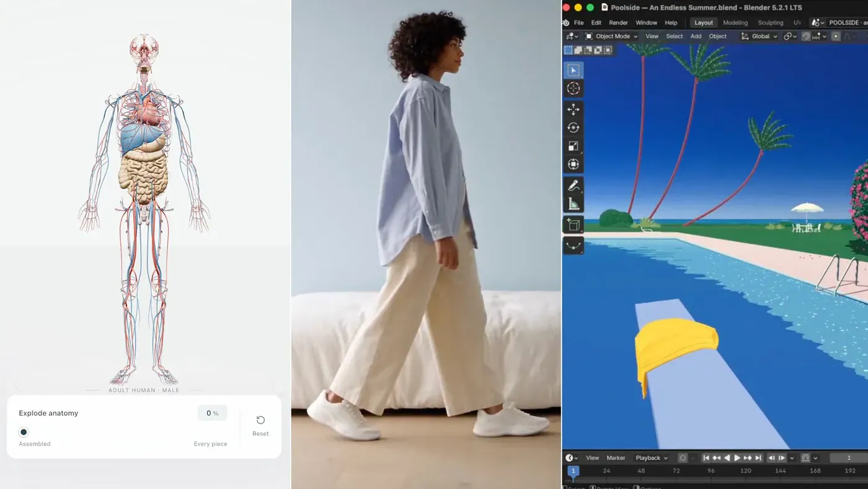Switch to the Modeling workspace tab

click(735, 23)
